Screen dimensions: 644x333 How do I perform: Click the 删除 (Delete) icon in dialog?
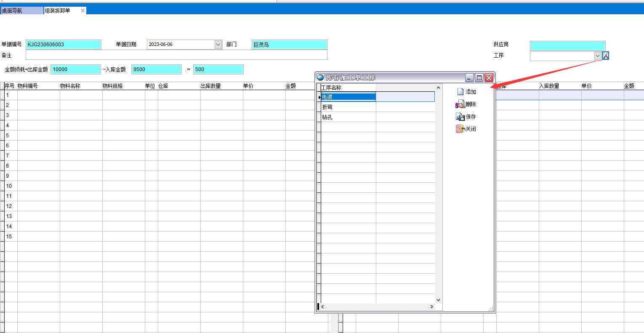pyautogui.click(x=460, y=104)
